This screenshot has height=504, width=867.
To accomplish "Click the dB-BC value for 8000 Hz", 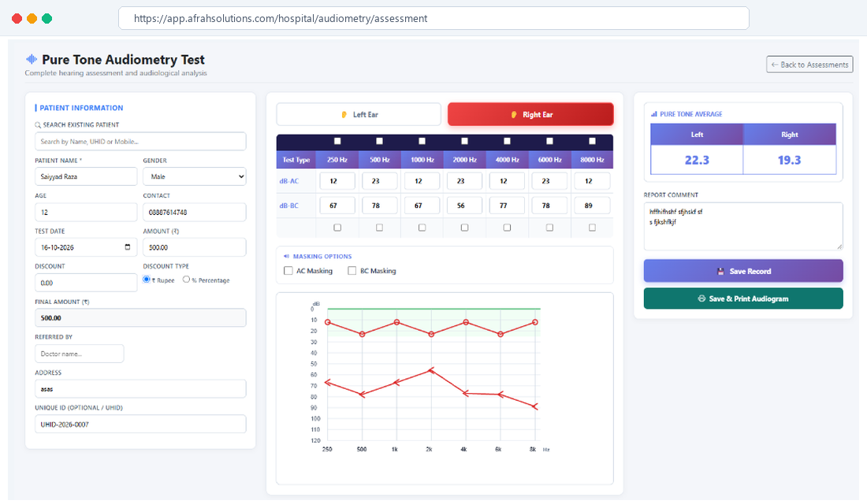I will pyautogui.click(x=592, y=206).
